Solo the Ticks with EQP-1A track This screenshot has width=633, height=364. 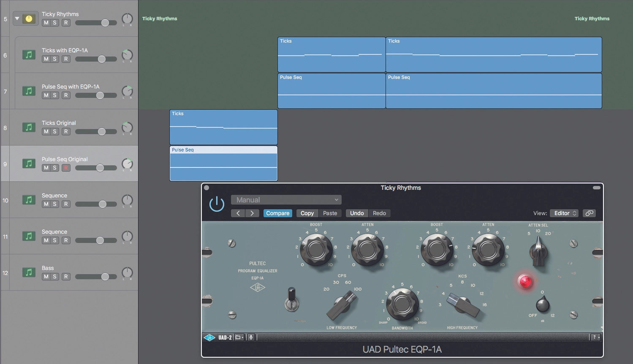tap(54, 59)
